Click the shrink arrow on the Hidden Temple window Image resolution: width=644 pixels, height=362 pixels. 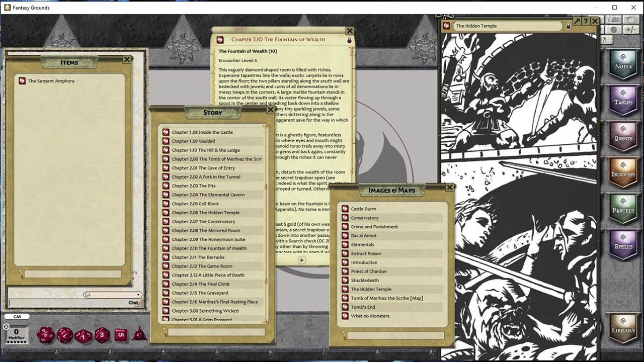577,22
